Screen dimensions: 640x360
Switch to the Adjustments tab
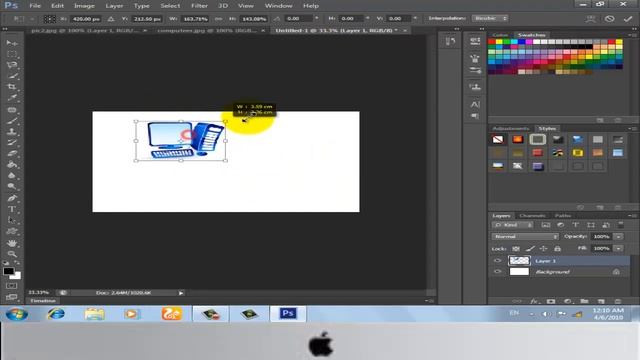pos(511,129)
